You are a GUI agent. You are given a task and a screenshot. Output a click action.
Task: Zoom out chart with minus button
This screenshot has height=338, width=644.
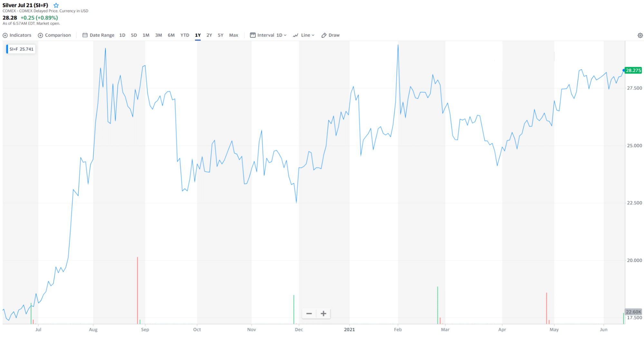[309, 314]
